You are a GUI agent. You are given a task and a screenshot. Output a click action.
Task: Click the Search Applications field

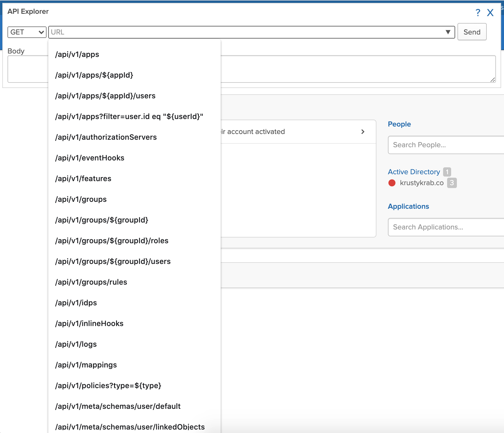pos(445,227)
